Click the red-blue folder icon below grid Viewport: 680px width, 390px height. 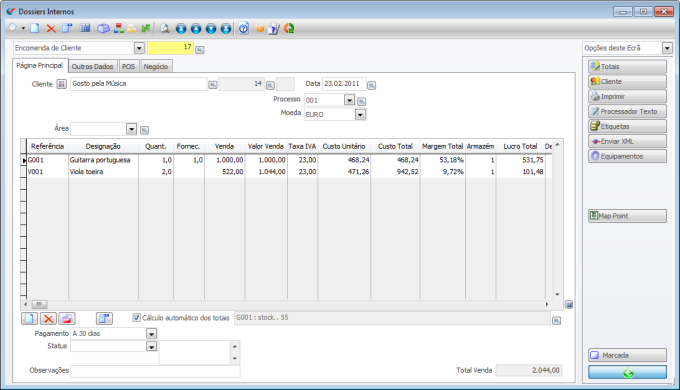(67, 318)
